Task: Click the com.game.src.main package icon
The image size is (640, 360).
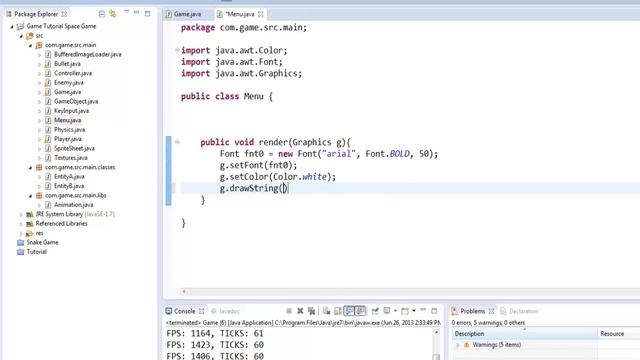Action: pyautogui.click(x=39, y=45)
